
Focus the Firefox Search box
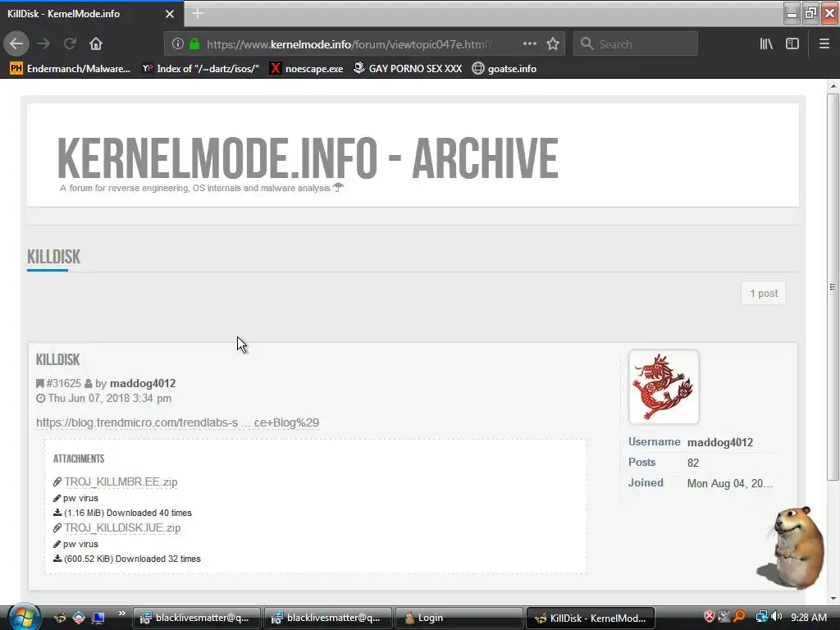click(x=636, y=44)
